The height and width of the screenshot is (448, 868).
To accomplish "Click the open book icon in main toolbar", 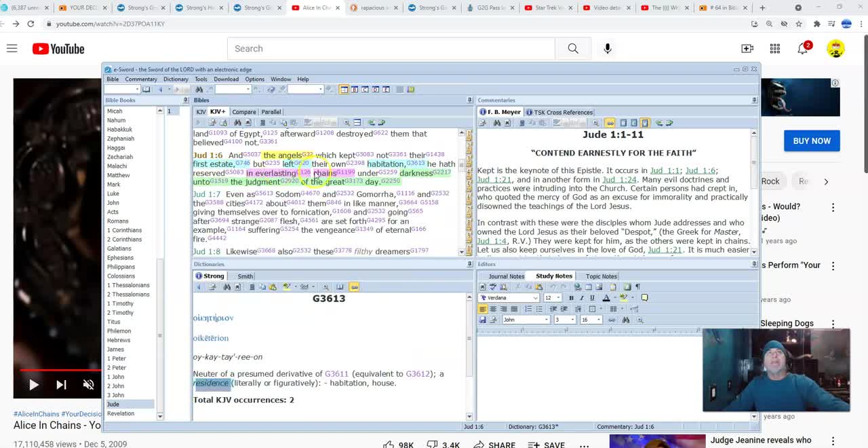I will [146, 89].
